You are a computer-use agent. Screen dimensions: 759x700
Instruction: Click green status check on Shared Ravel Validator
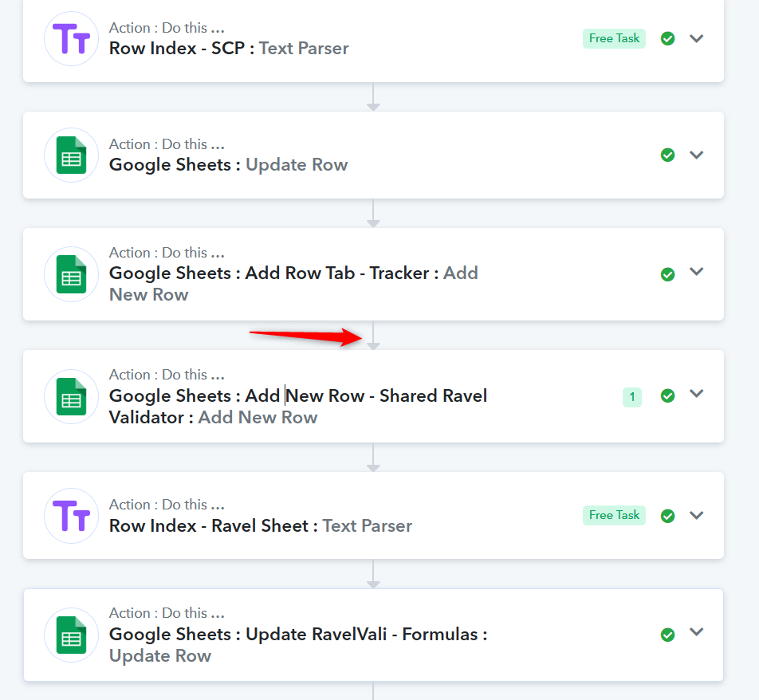pyautogui.click(x=667, y=395)
